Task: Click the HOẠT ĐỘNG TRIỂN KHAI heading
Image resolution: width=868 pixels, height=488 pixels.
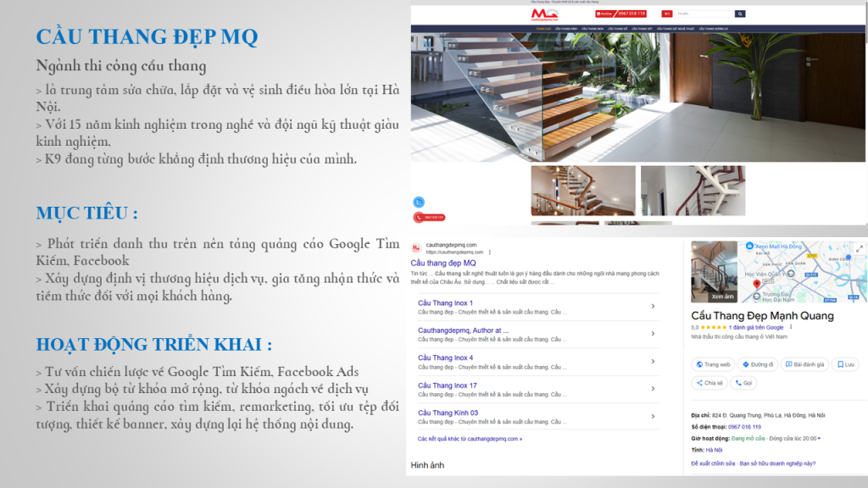Action: pyautogui.click(x=154, y=345)
